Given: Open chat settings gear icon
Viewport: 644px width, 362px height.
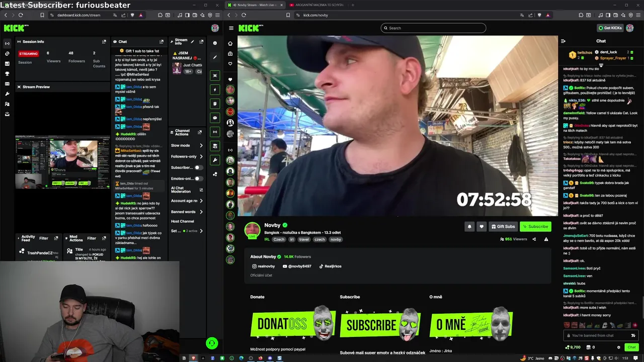Looking at the screenshot, I should pos(619,347).
